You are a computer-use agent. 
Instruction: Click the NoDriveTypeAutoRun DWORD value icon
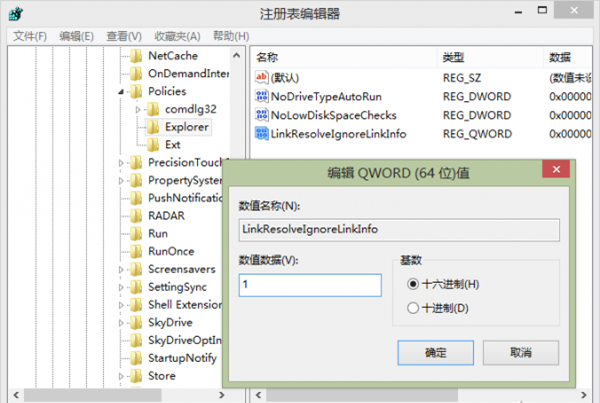point(262,97)
